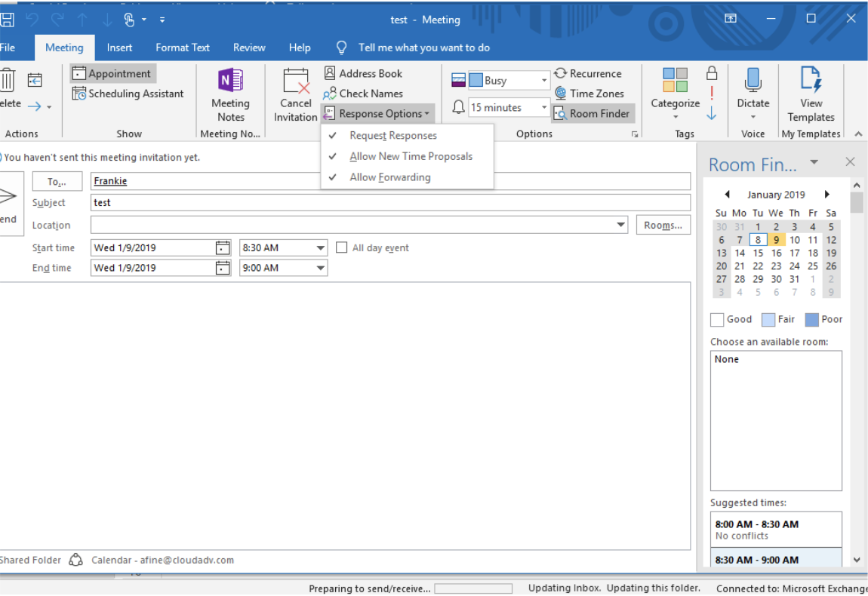This screenshot has height=596, width=868.
Task: Open the Scheduling Assistant view
Action: pos(128,94)
